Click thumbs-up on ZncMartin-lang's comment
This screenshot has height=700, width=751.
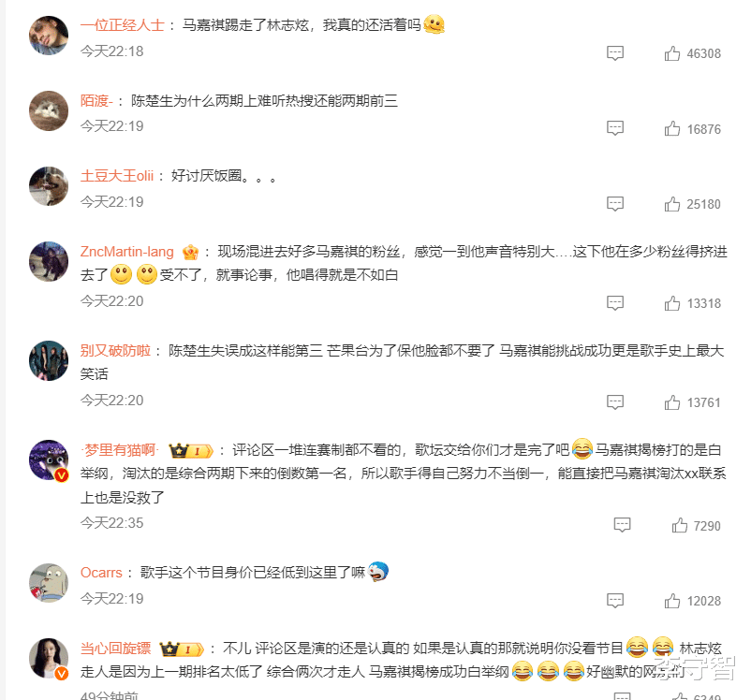pos(672,303)
